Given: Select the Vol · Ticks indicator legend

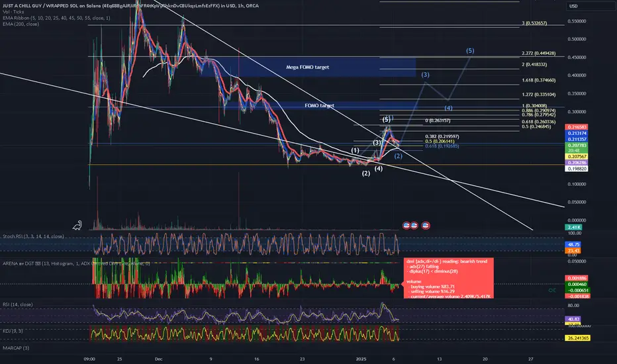Looking at the screenshot, I should coord(13,12).
